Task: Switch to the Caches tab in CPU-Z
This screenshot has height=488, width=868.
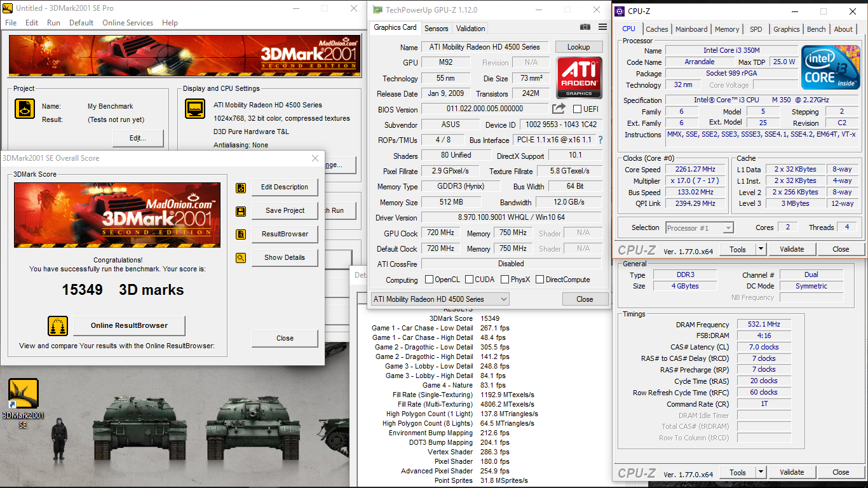Action: [x=657, y=29]
